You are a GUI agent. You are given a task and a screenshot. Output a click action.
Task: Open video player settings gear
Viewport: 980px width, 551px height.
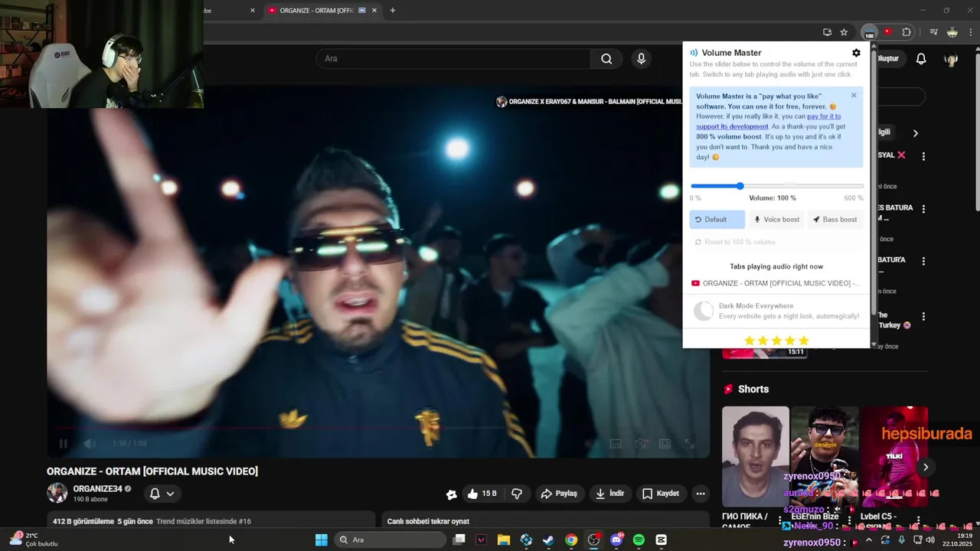point(640,443)
